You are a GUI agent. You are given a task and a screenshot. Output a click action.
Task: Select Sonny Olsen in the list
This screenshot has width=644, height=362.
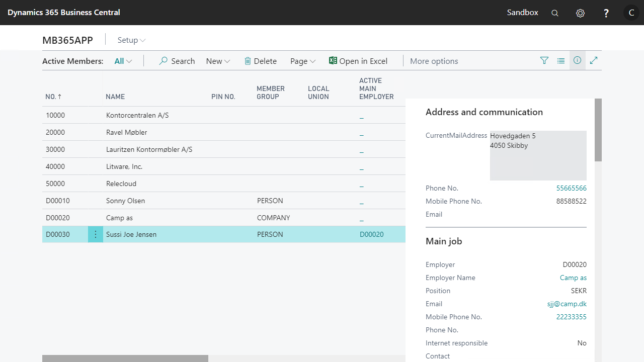tap(125, 201)
